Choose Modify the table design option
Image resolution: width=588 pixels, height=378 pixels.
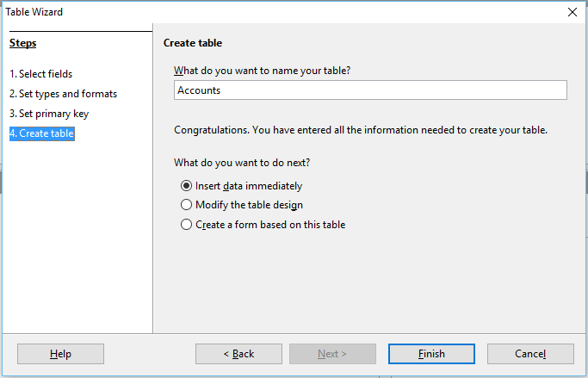[x=186, y=205]
